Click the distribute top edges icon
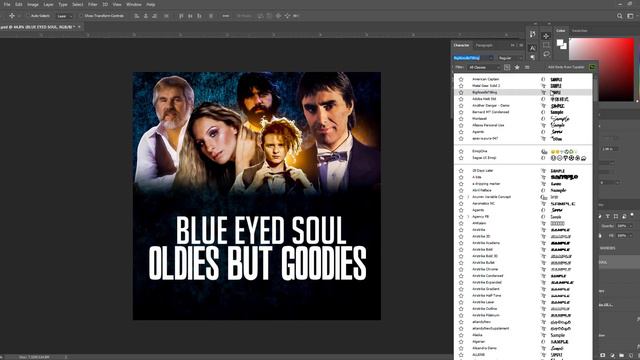The height and width of the screenshot is (360, 640). 181,16
